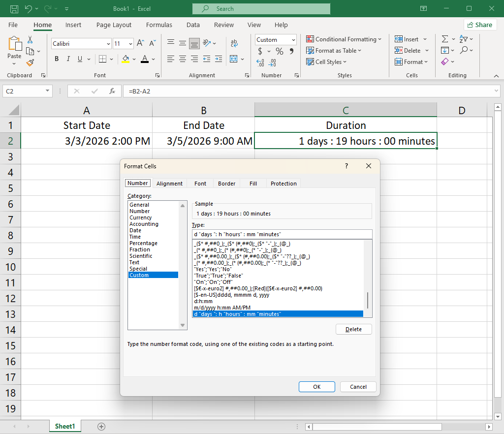Open the File menu

(x=13, y=25)
